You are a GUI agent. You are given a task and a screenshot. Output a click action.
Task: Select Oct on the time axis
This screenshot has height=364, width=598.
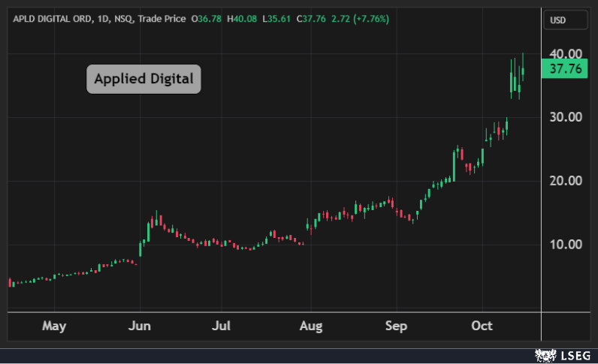click(x=482, y=326)
